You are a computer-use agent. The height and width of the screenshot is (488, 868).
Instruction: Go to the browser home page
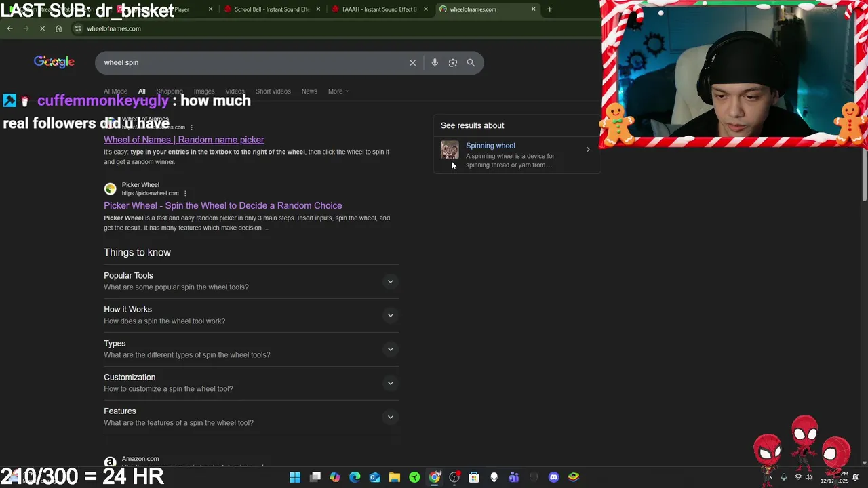pos(58,28)
